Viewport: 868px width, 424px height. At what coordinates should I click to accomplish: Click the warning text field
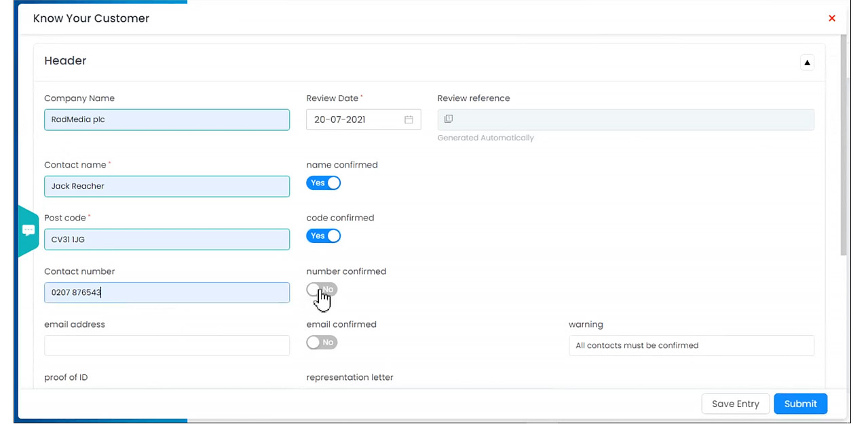tap(691, 345)
